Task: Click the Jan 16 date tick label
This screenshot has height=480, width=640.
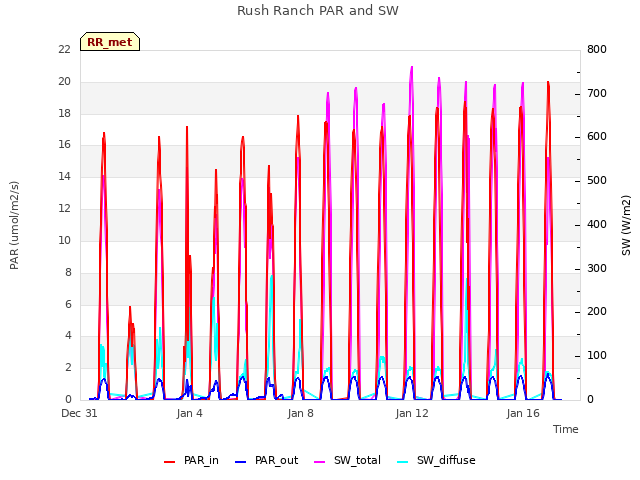Action: pos(523,413)
